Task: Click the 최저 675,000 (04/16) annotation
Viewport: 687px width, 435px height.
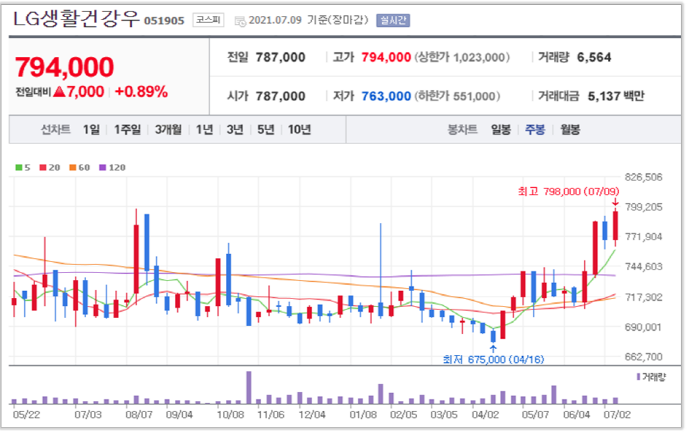Action: [x=493, y=360]
